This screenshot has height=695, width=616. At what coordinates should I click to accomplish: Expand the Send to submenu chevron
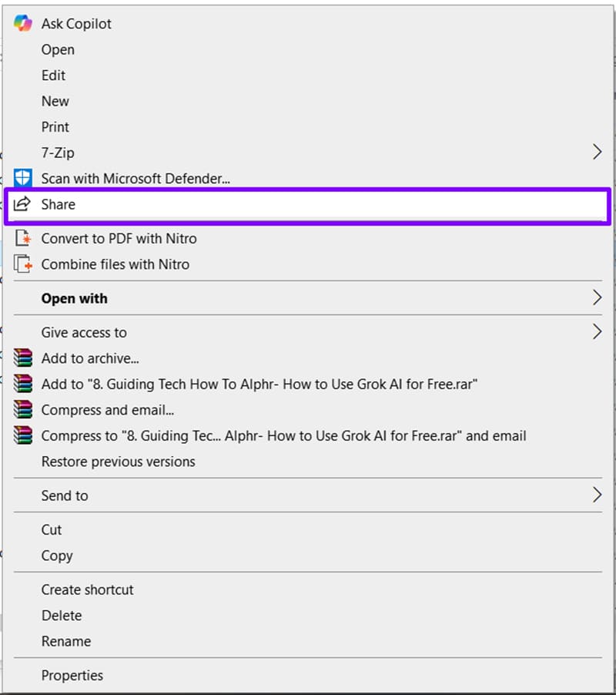click(597, 495)
